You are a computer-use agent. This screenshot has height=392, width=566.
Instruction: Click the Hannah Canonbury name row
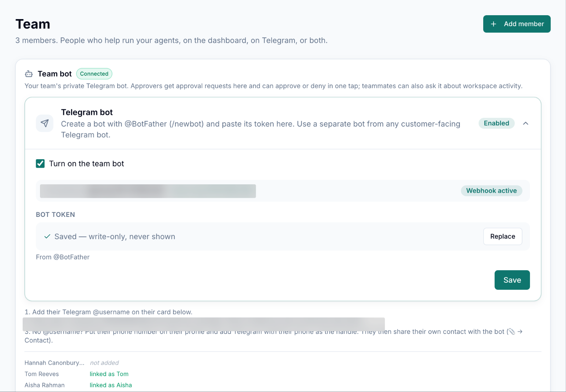click(x=54, y=363)
